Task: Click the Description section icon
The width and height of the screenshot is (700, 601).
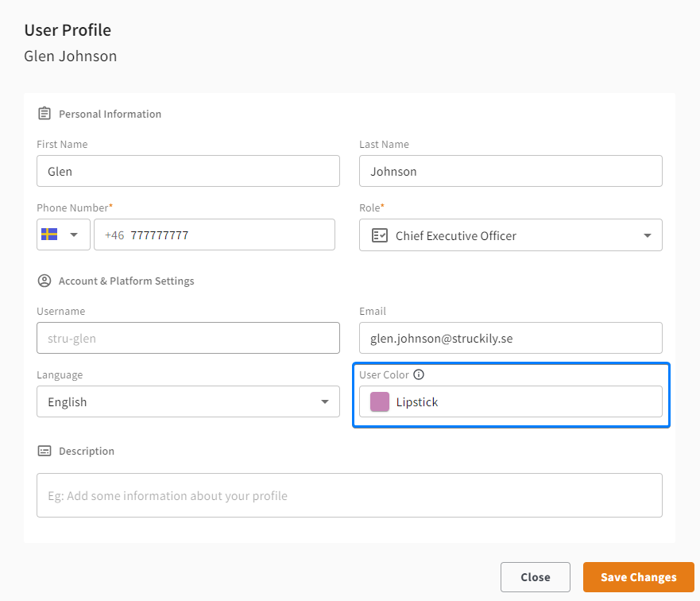Action: [x=44, y=451]
